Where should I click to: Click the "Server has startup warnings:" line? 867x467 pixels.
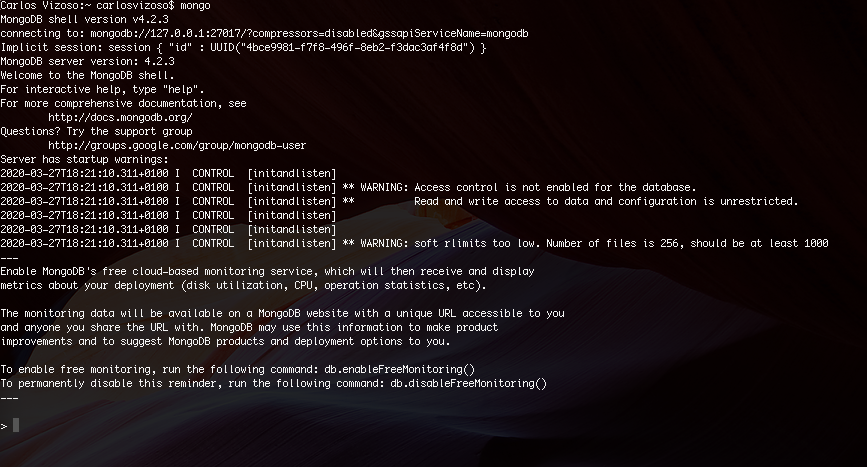(x=85, y=159)
